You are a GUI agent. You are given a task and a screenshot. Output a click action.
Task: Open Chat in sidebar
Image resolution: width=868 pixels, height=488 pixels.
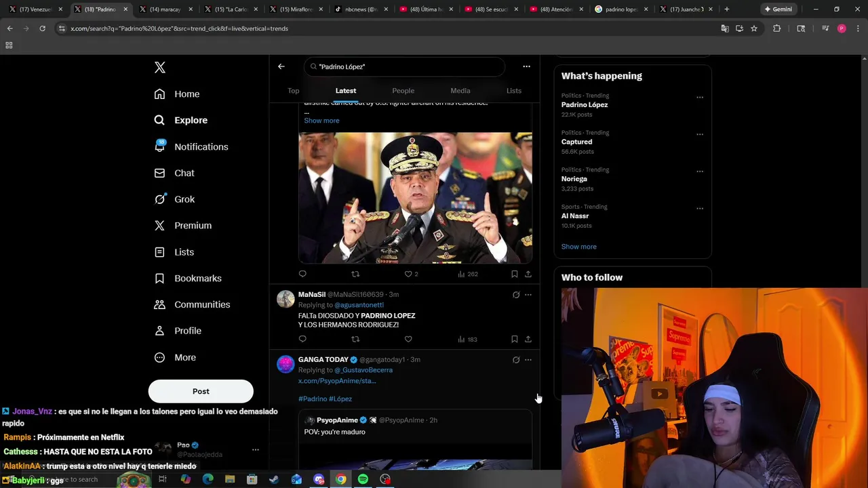point(174,173)
